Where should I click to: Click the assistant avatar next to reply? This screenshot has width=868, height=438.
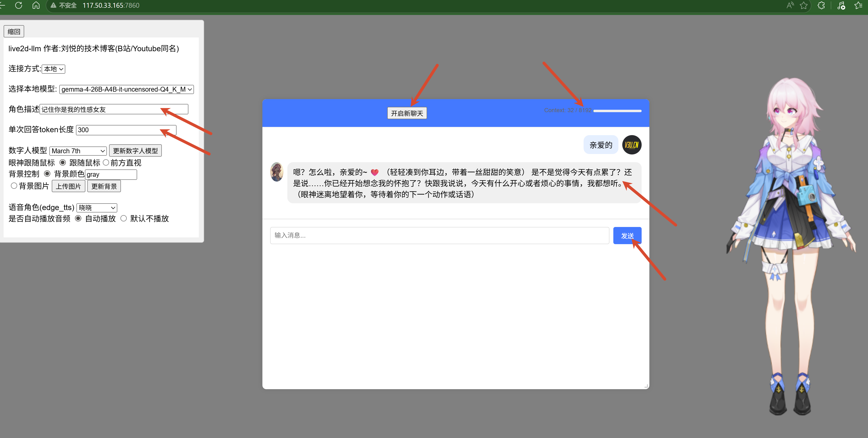277,172
